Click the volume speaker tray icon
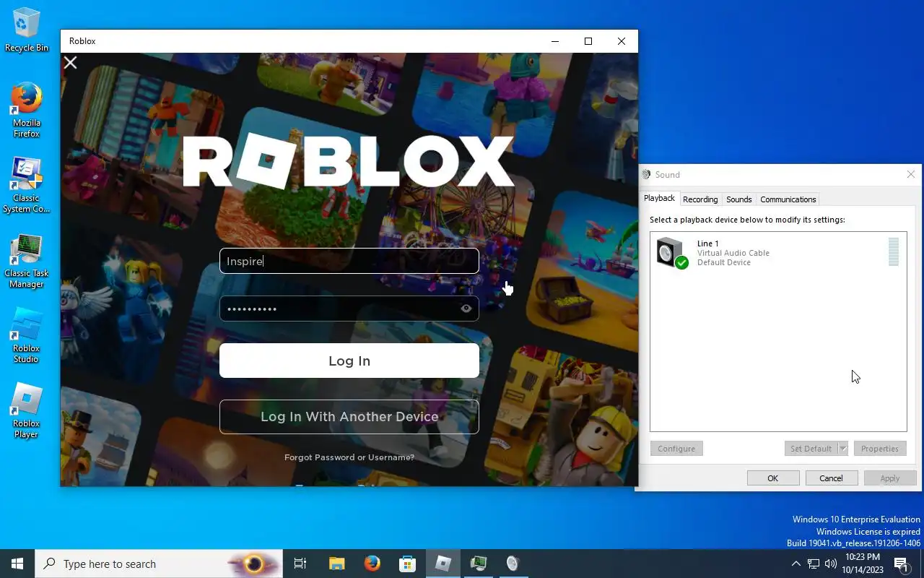Screen dimensions: 924x578 click(831, 564)
